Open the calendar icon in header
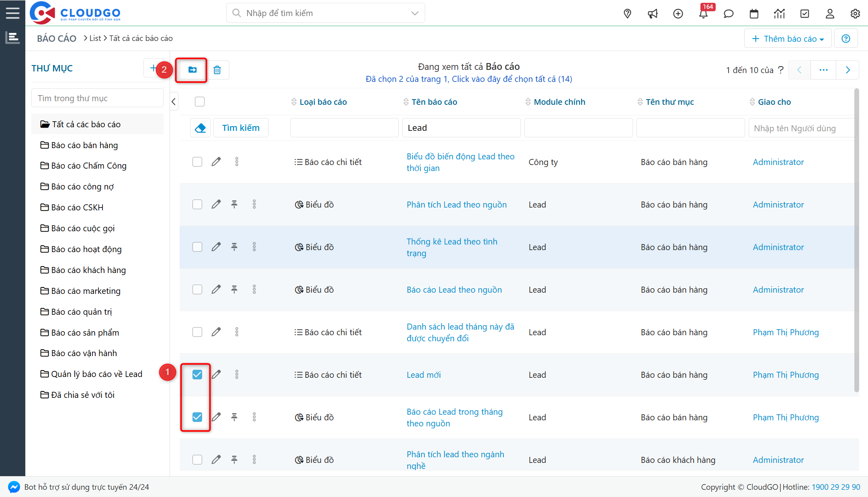This screenshot has height=497, width=868. tap(754, 14)
